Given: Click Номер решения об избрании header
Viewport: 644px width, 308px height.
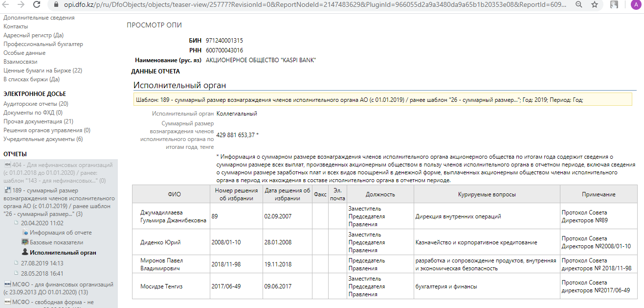Looking at the screenshot, I should (x=236, y=194).
